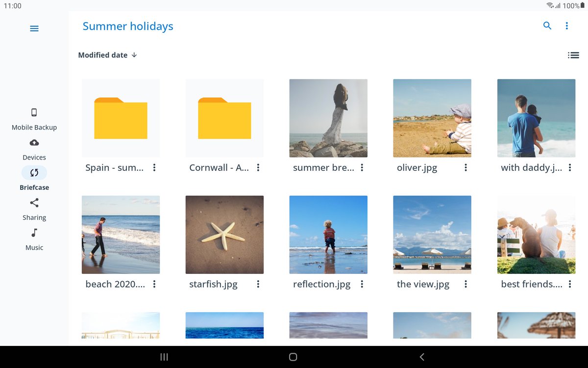
Task: Open thatched umbrella photo in bottom row
Action: 536,325
